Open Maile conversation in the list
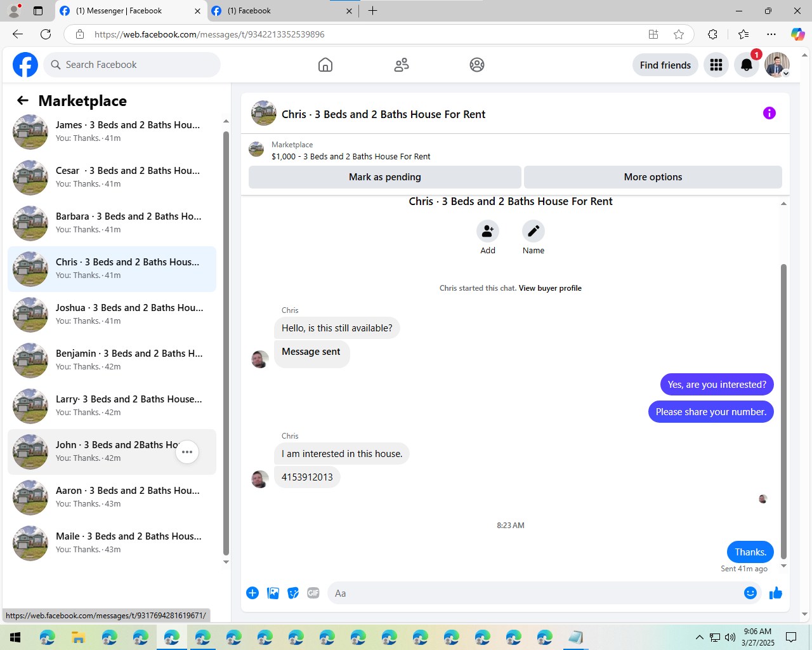 click(x=112, y=543)
